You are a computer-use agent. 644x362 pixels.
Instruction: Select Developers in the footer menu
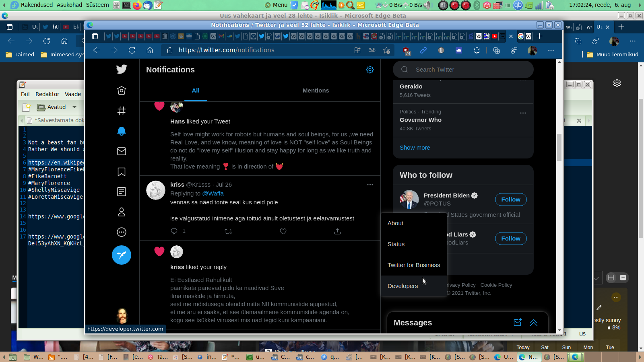point(414,286)
